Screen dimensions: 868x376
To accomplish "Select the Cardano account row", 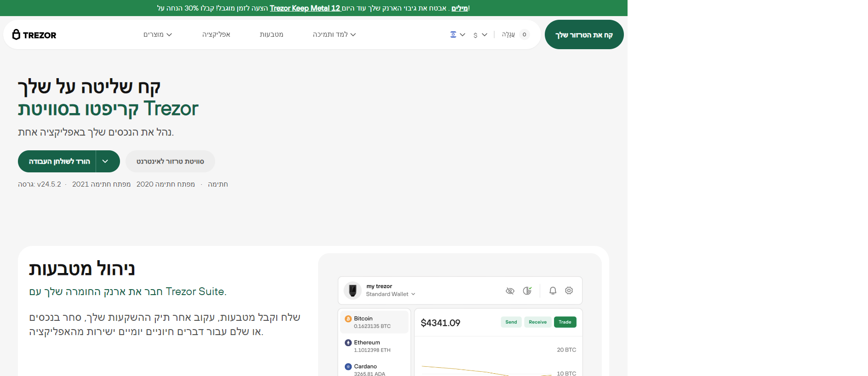I will click(x=374, y=369).
